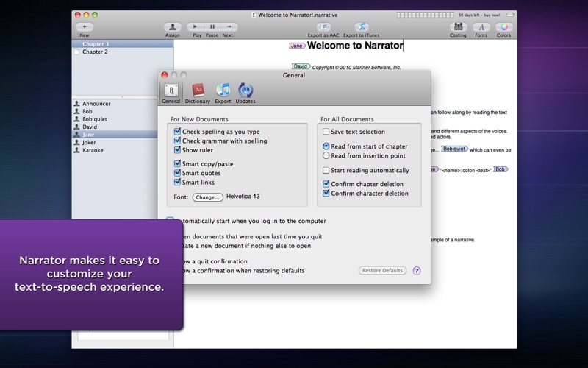588x368 pixels.
Task: Select Chapter 1 in the chapter list
Action: pyautogui.click(x=123, y=43)
